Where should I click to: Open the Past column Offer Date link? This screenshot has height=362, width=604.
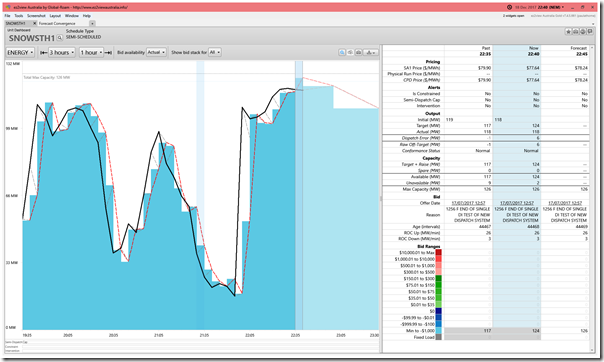[x=468, y=203]
